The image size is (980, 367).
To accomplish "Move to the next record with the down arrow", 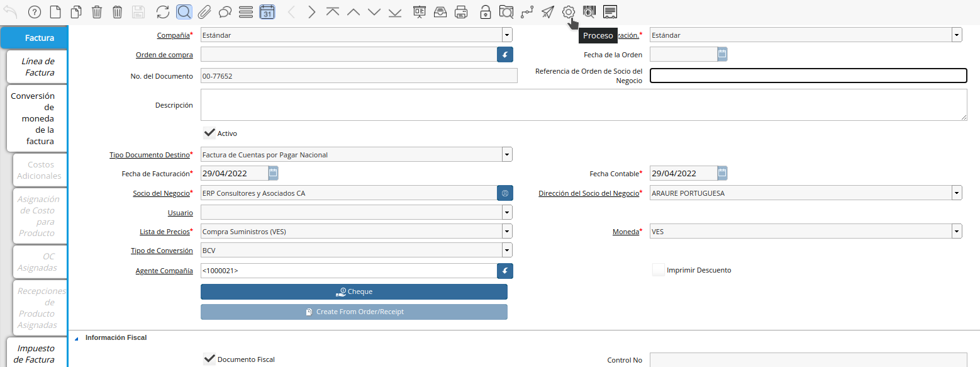I will 374,12.
